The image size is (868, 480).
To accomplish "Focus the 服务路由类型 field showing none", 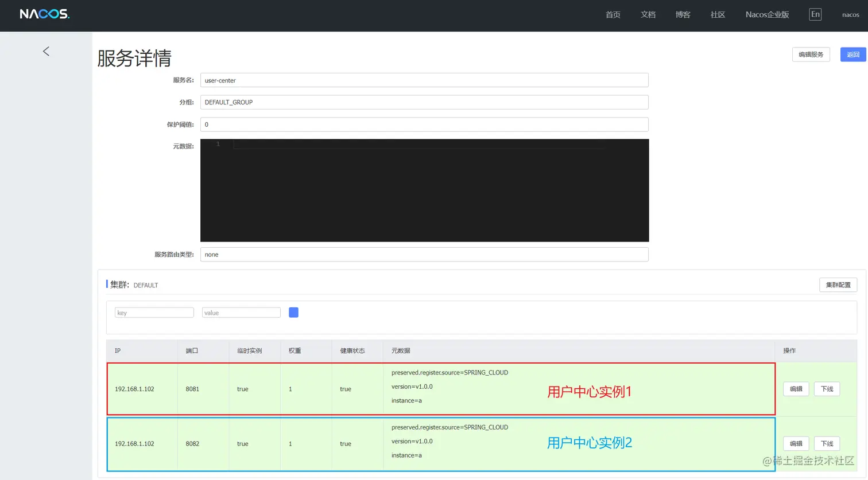I will pos(424,255).
